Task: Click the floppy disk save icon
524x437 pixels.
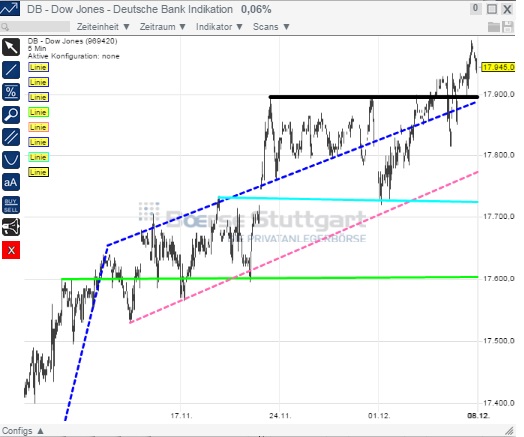Action: (508, 27)
